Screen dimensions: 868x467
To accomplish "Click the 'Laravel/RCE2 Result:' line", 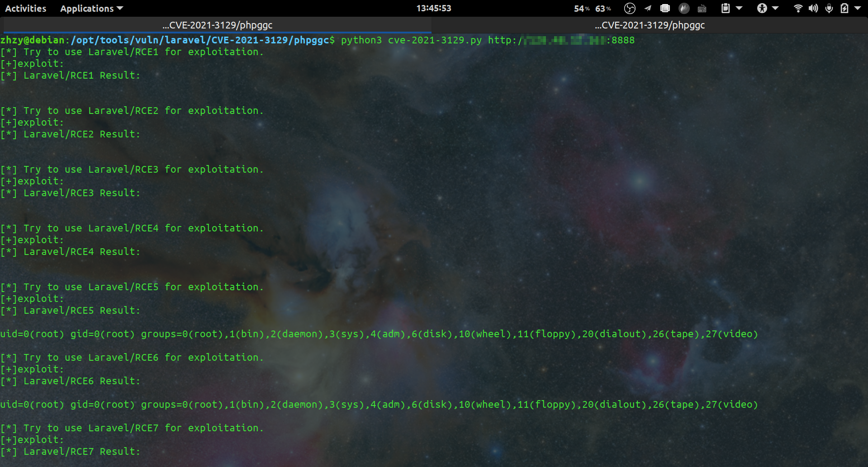I will tap(70, 134).
